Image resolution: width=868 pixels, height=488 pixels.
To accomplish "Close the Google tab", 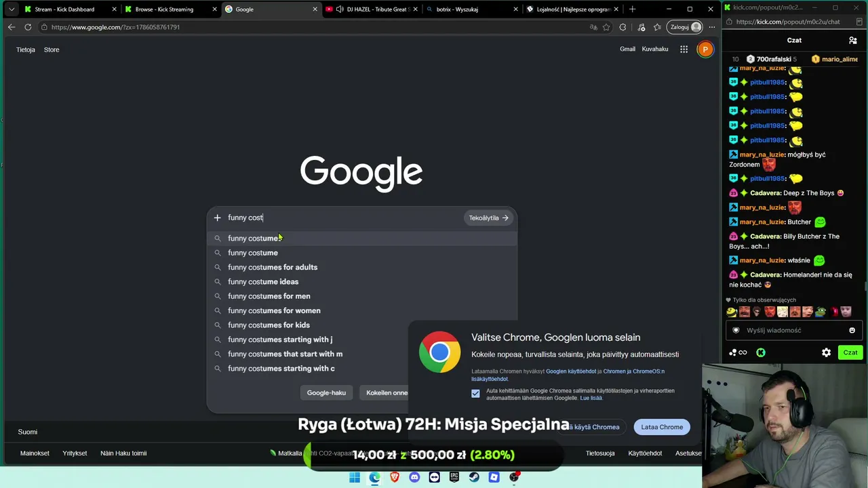I will (x=315, y=9).
